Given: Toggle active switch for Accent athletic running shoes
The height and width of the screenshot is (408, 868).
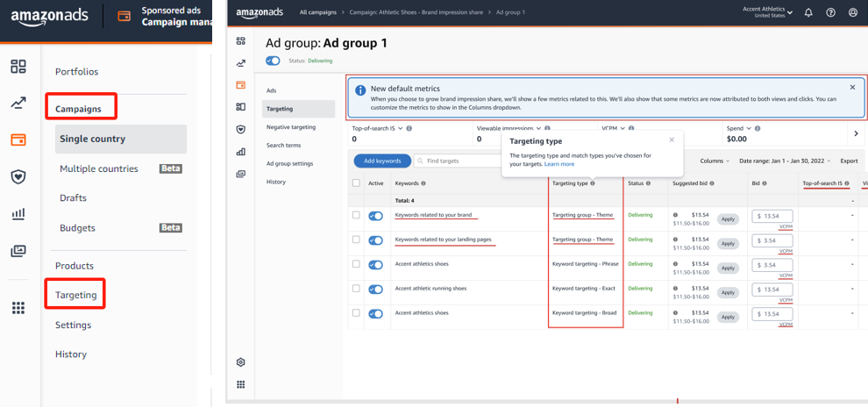Looking at the screenshot, I should pyautogui.click(x=376, y=289).
